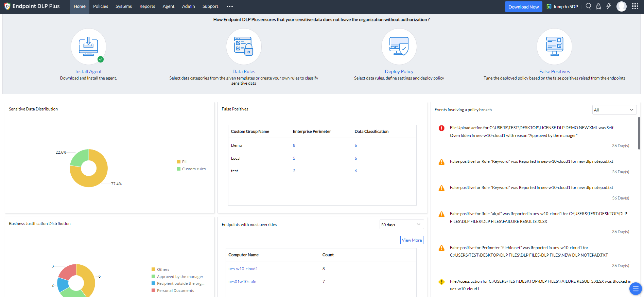Toggle the PII legend swatch
The width and height of the screenshot is (644, 297).
click(178, 162)
